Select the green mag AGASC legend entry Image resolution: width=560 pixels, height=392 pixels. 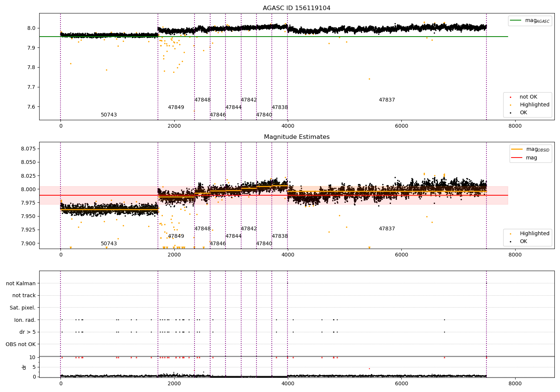pos(530,21)
